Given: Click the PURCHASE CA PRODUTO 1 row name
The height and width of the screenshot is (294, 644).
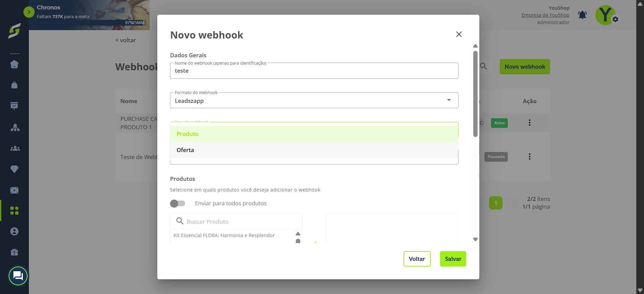Looking at the screenshot, I should click(x=139, y=123).
